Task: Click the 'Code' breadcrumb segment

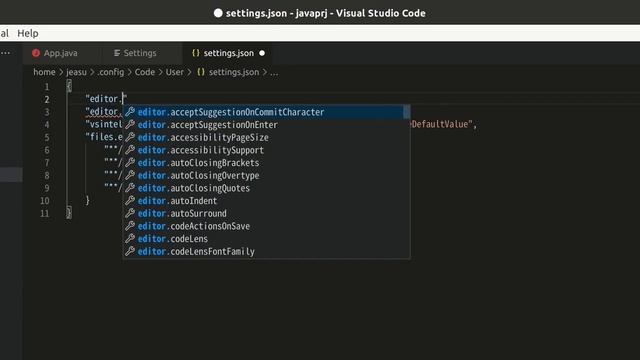Action: [145, 72]
